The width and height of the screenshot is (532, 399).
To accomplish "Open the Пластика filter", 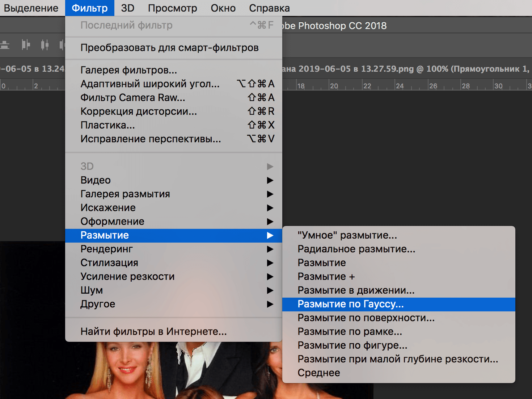I will [x=107, y=125].
